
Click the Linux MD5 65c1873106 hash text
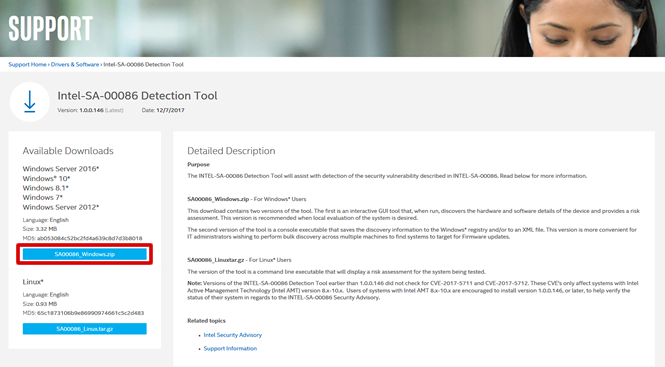[x=83, y=313]
